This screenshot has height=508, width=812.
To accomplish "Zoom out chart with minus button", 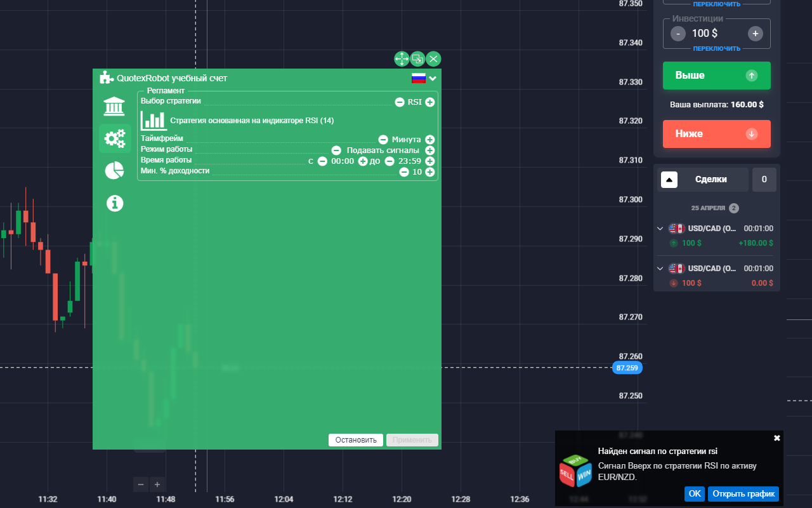I will [x=141, y=485].
